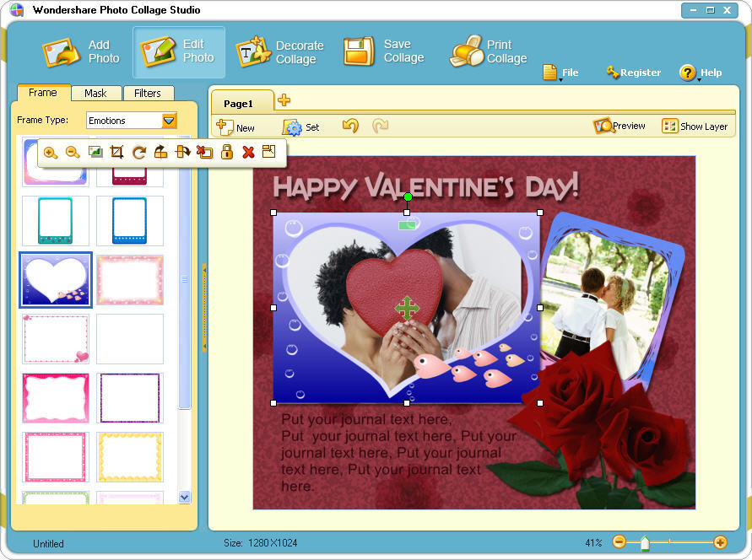Click the zoom out photo icon
The height and width of the screenshot is (560, 752).
[x=73, y=153]
